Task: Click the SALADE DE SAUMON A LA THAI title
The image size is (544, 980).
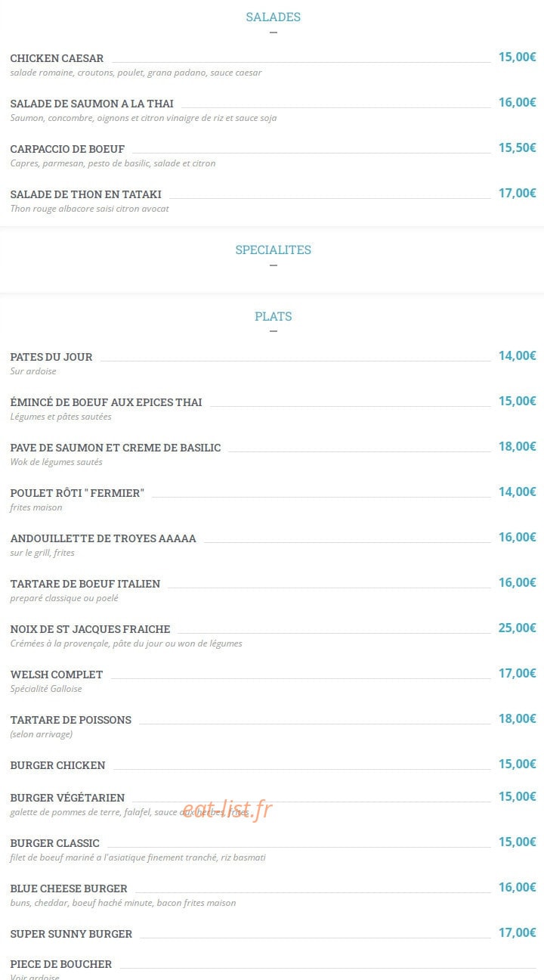Action: 91,104
